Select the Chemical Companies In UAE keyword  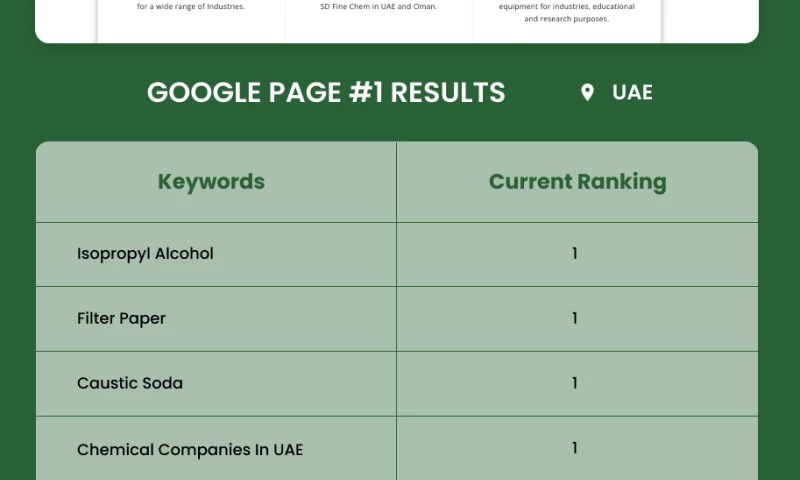click(190, 449)
